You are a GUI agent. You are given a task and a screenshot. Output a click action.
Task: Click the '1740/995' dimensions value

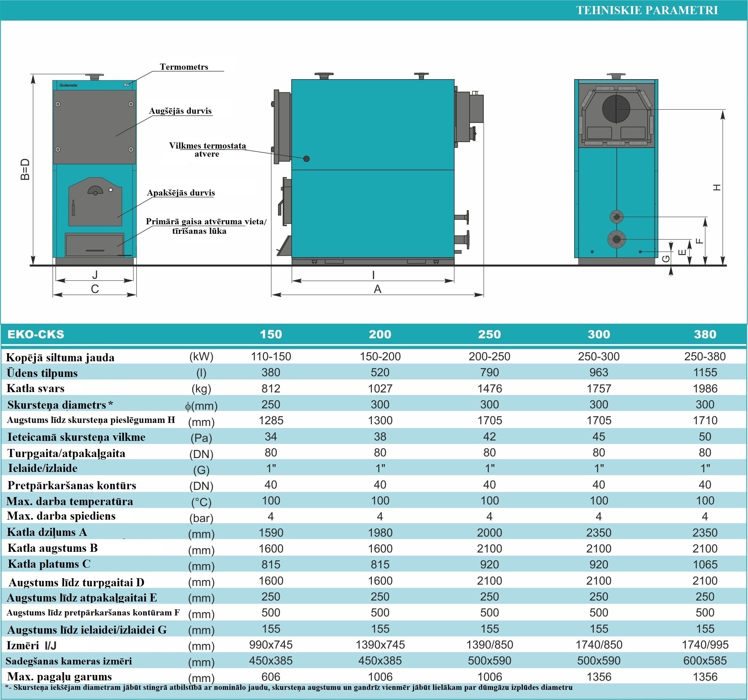[705, 645]
